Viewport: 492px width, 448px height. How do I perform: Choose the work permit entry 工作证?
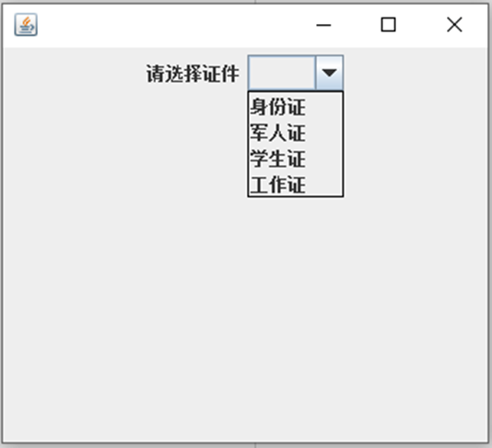tap(295, 184)
